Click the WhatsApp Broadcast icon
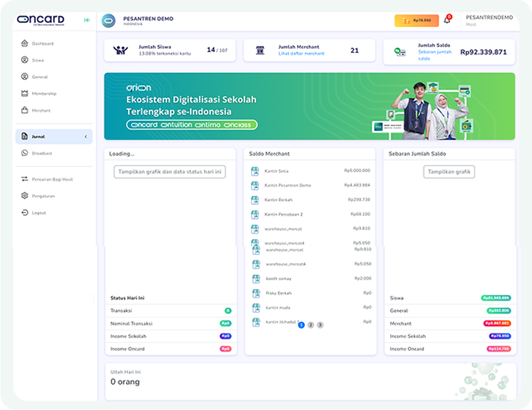 pyautogui.click(x=25, y=153)
